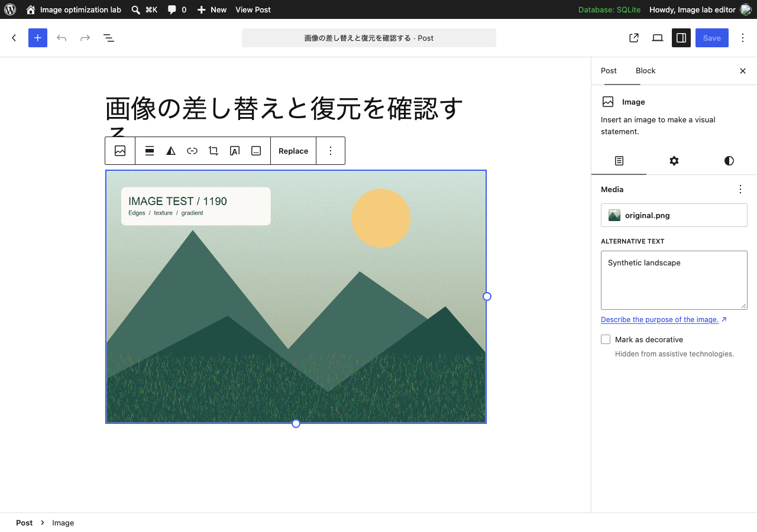This screenshot has width=757, height=532.
Task: Open the Media panel options menu
Action: tap(740, 189)
